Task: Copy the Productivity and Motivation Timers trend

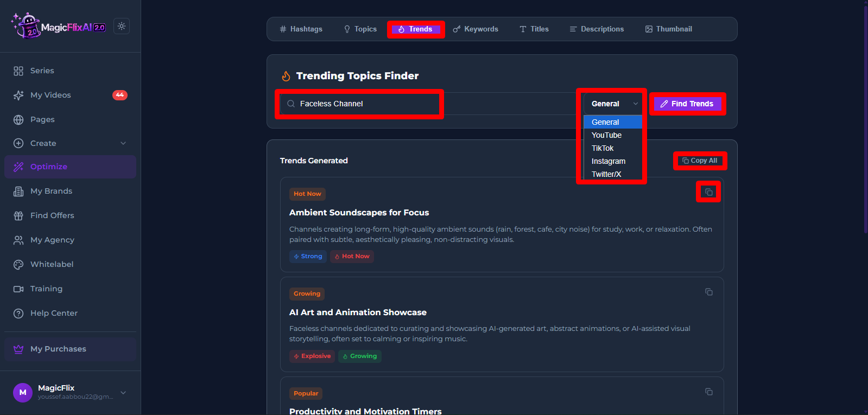Action: (x=708, y=392)
